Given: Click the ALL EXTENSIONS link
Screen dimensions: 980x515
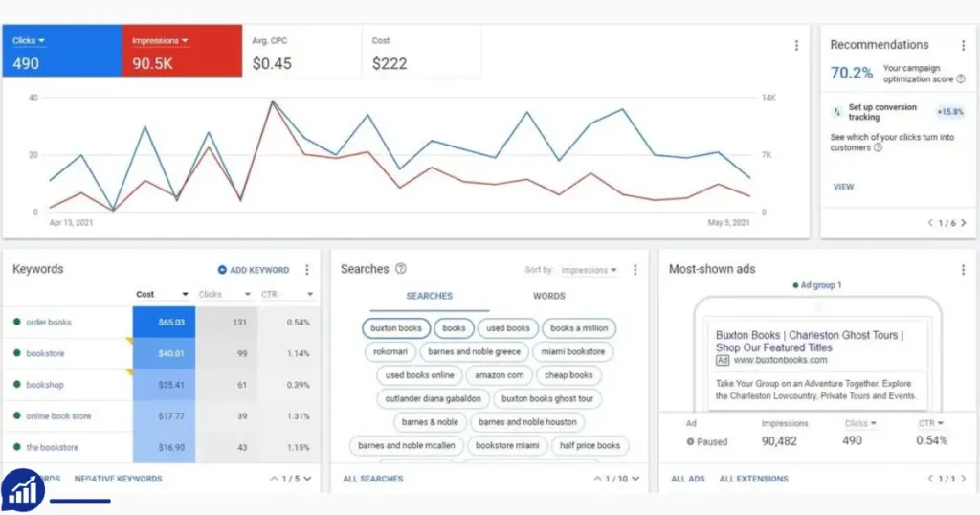Looking at the screenshot, I should pos(754,479).
